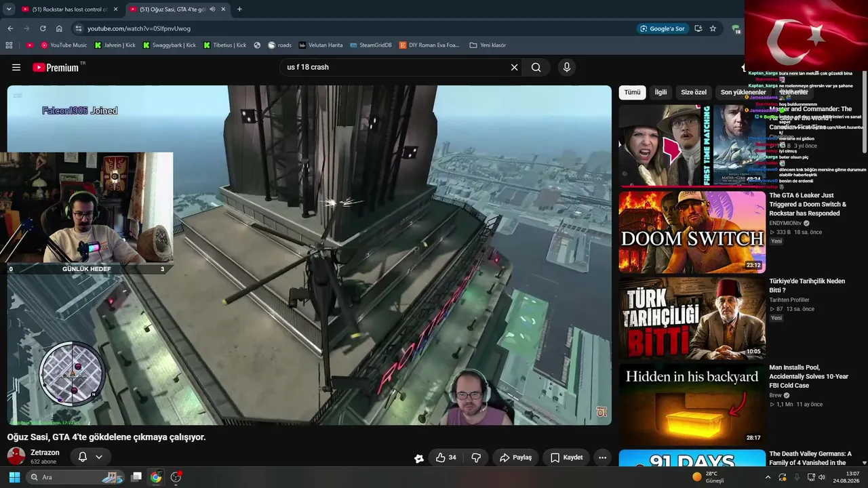This screenshot has height=488, width=868.
Task: Clear the search box text
Action: coord(514,67)
